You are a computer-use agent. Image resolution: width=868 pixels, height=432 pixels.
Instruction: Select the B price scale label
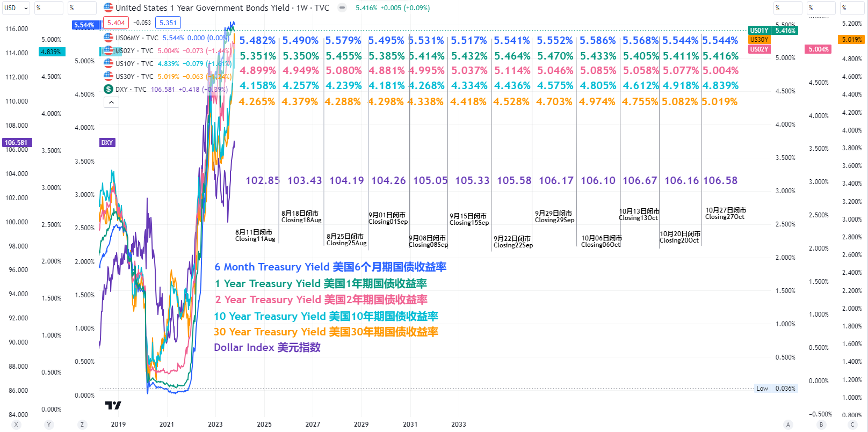click(x=821, y=424)
